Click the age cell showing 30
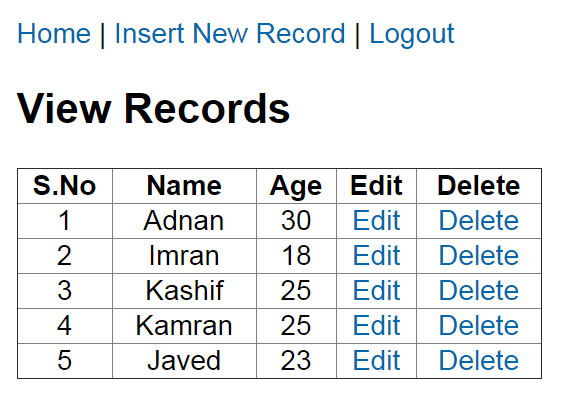Viewport: 567px width, 409px height. click(x=296, y=220)
